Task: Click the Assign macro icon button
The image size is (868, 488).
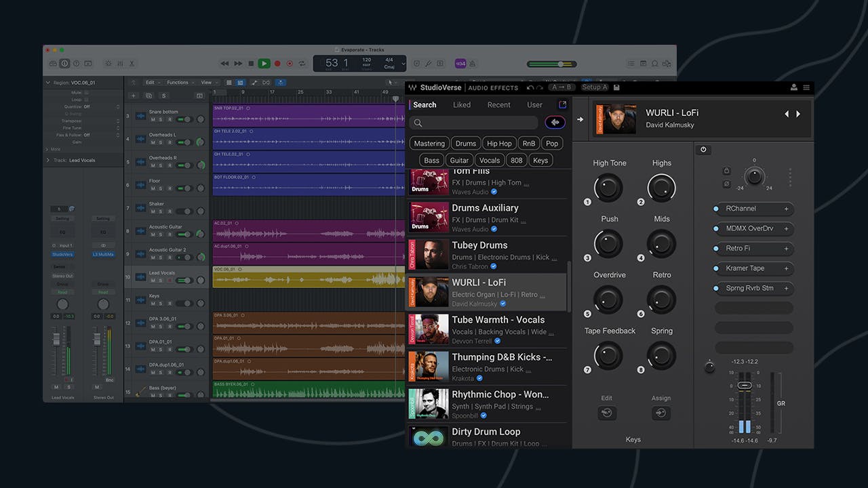Action: [x=661, y=413]
